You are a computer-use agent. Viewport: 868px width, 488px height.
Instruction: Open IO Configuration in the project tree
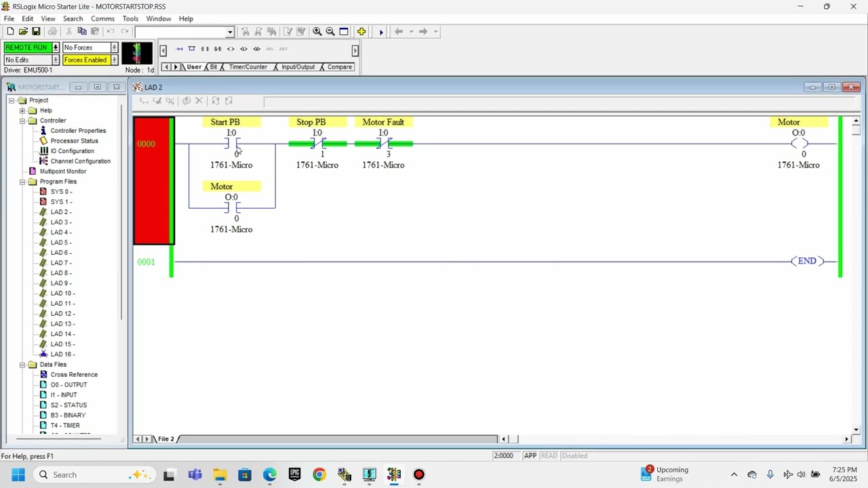[72, 151]
